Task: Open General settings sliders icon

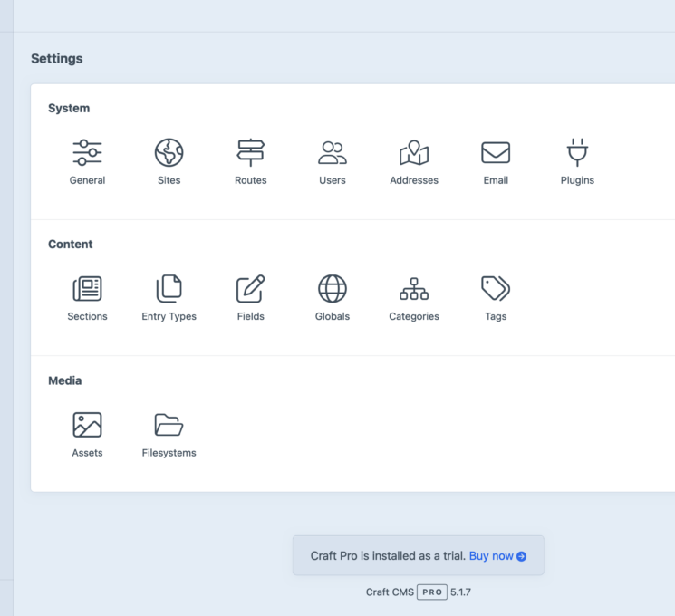Action: [87, 152]
